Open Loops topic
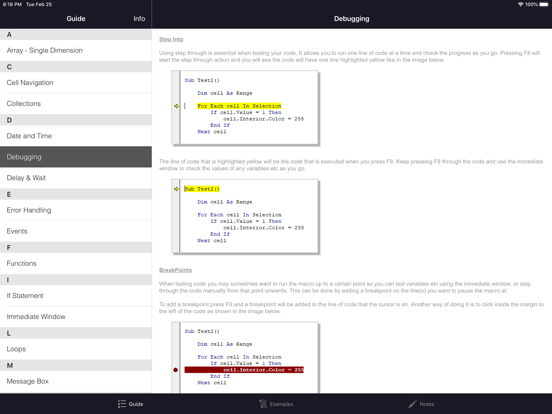 click(76, 349)
